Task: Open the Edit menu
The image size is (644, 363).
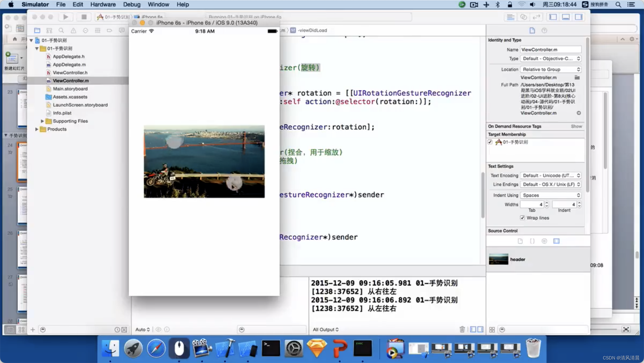Action: pyautogui.click(x=78, y=5)
